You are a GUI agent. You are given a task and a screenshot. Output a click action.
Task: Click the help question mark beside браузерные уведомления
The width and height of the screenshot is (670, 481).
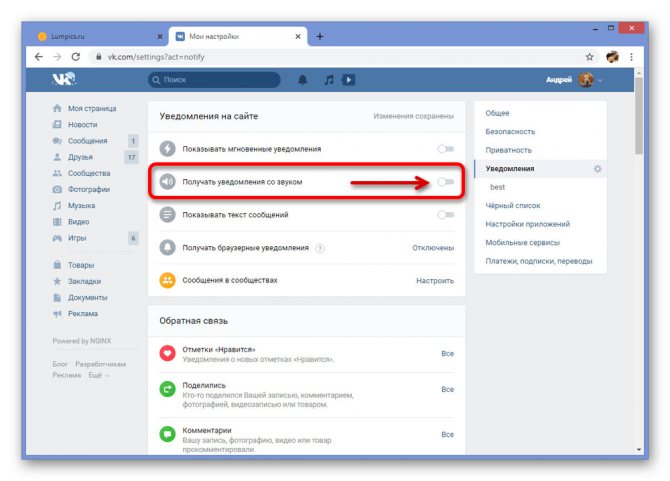point(320,248)
